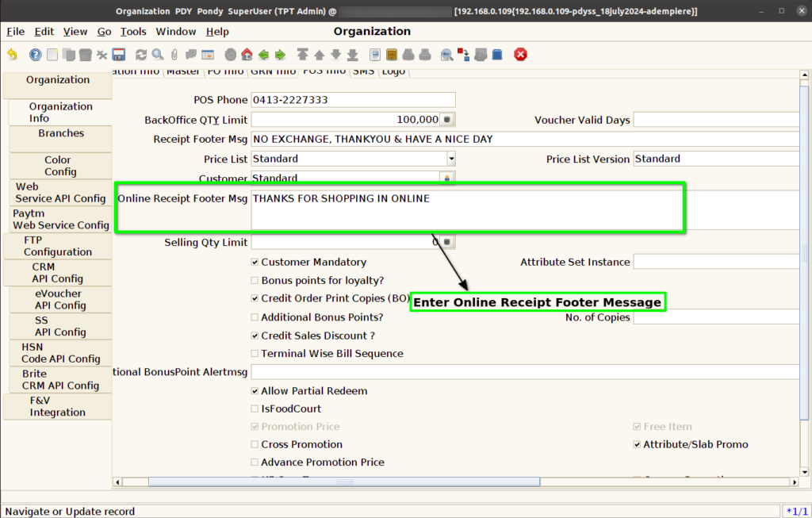Toggle the grid view calendar-like icon
This screenshot has height=518, width=812.
[x=208, y=55]
